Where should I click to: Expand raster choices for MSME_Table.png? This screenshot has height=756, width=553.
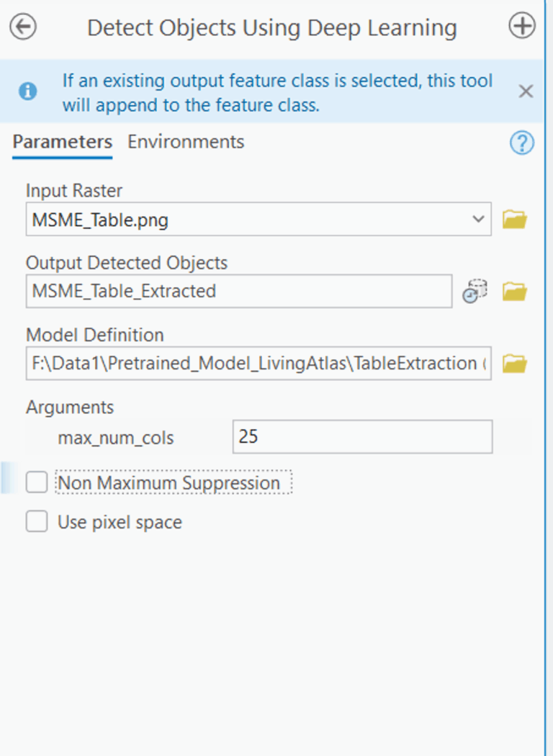coord(478,219)
